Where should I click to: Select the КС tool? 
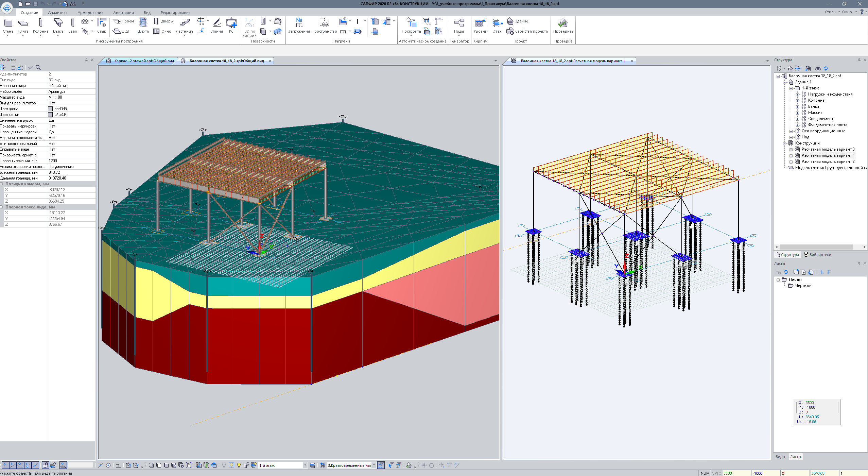coord(231,27)
